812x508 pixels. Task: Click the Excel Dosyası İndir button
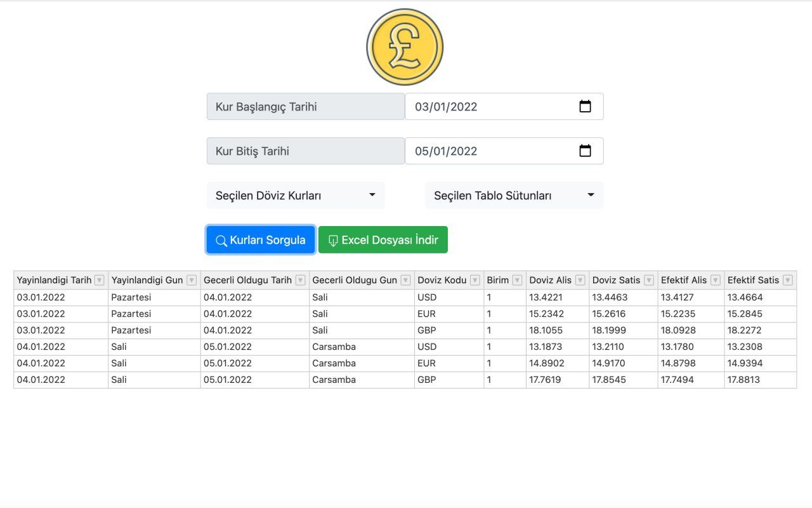tap(383, 240)
